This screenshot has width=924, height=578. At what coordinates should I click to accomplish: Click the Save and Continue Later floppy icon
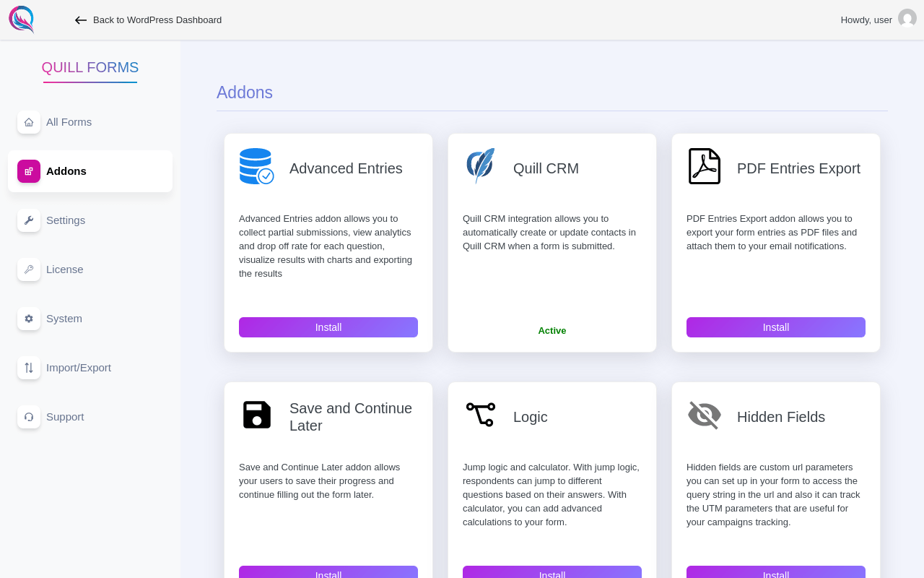tap(257, 415)
